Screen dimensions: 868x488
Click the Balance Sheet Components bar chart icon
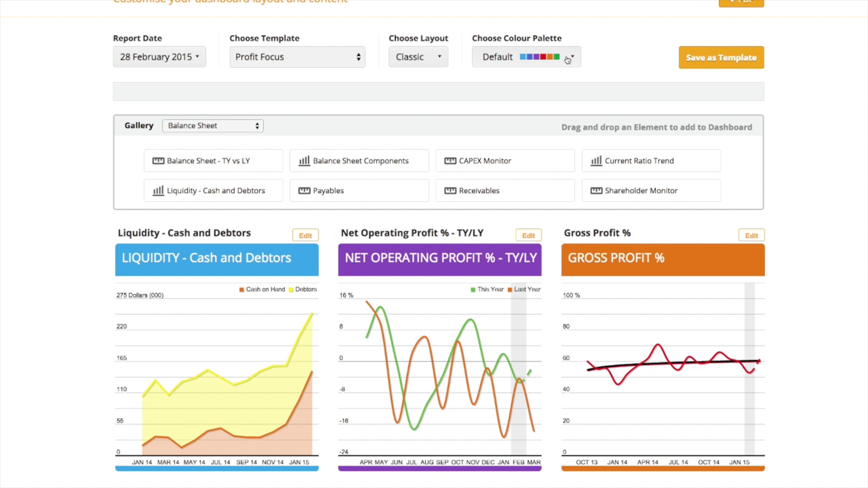click(304, 160)
